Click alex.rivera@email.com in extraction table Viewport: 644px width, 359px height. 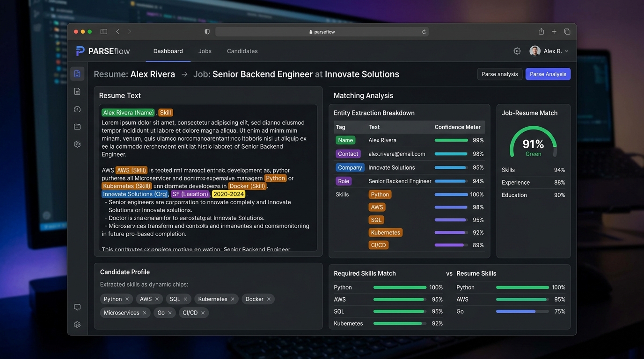pyautogui.click(x=397, y=154)
